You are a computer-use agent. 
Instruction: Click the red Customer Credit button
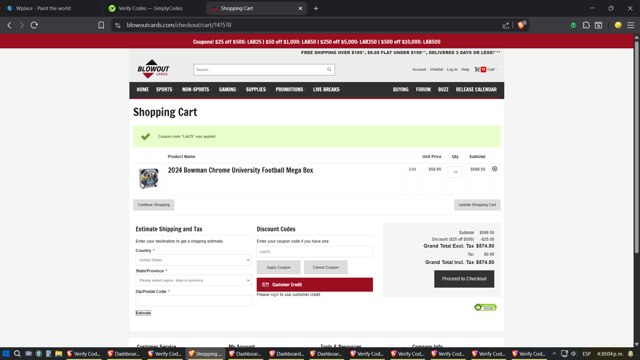click(x=315, y=284)
